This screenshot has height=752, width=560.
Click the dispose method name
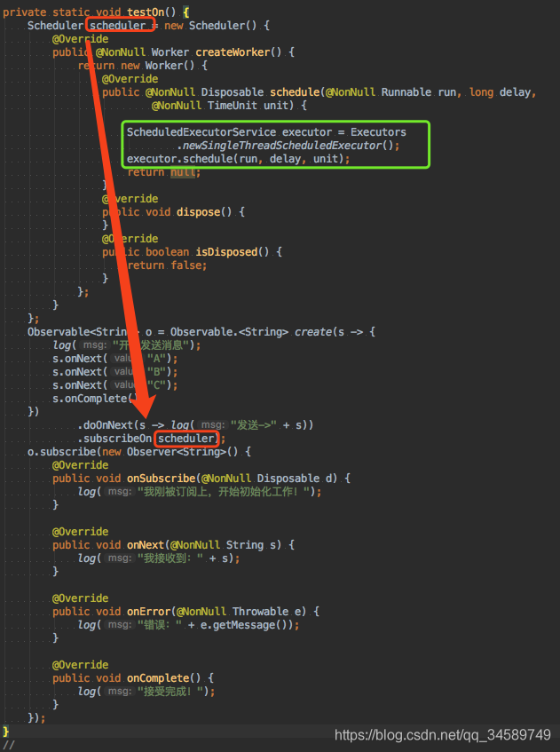click(x=199, y=212)
